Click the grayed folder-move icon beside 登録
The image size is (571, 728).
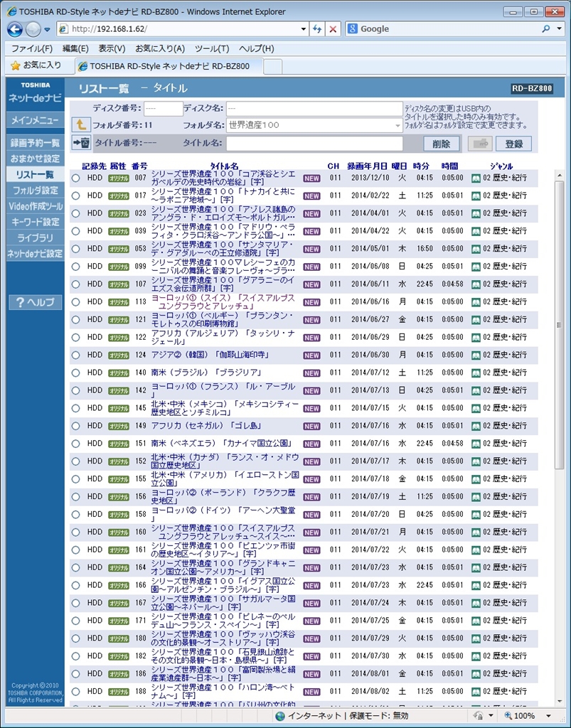click(x=479, y=144)
